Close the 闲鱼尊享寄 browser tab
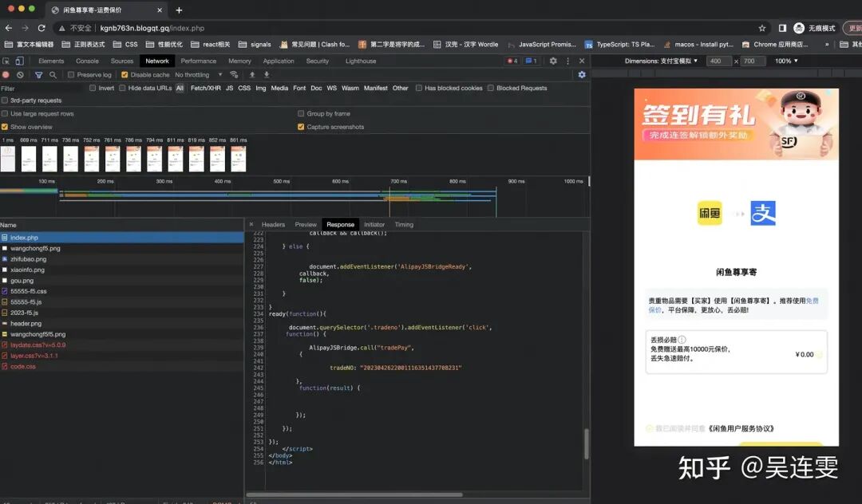This screenshot has height=504, width=862. 160,10
